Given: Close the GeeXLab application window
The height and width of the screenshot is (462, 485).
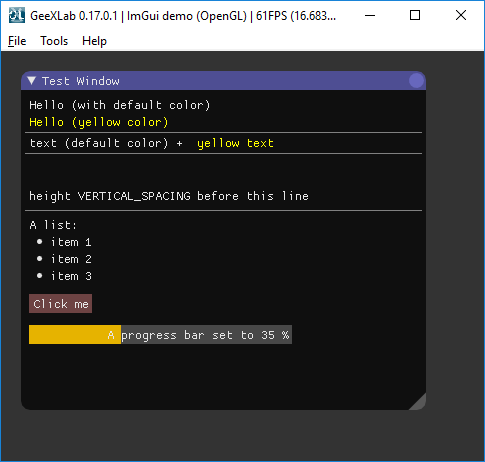Looking at the screenshot, I should pyautogui.click(x=461, y=15).
